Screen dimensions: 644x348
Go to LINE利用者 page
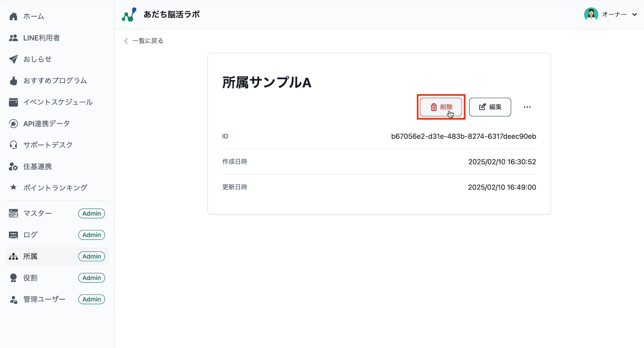coord(57,38)
